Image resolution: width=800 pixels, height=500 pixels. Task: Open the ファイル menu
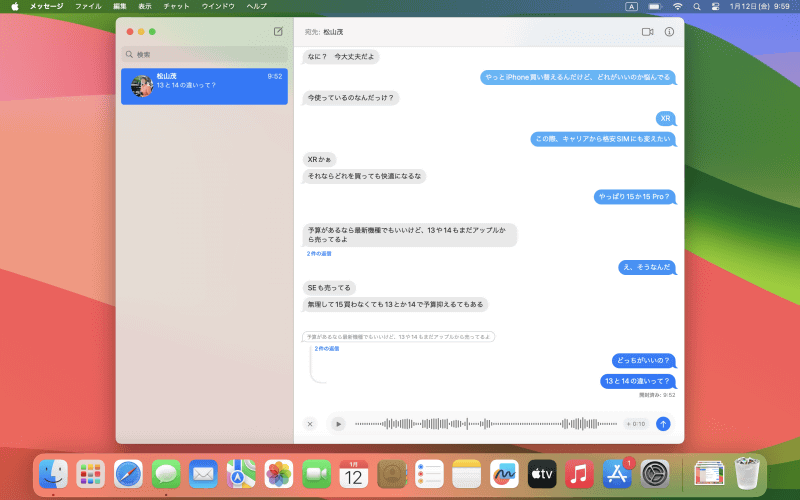tap(88, 6)
